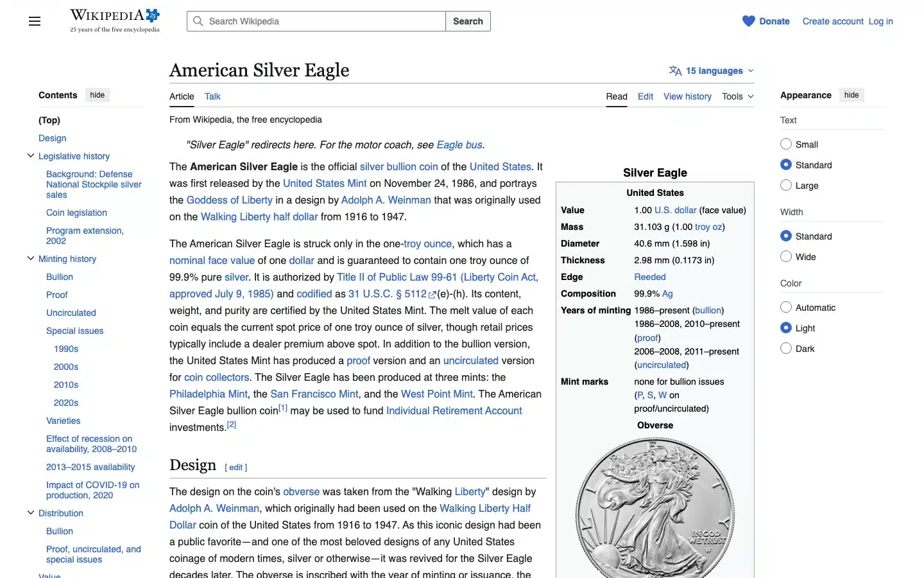Go to 2013–2015 availability in contents
Viewport: 924px width, 578px height.
[90, 467]
